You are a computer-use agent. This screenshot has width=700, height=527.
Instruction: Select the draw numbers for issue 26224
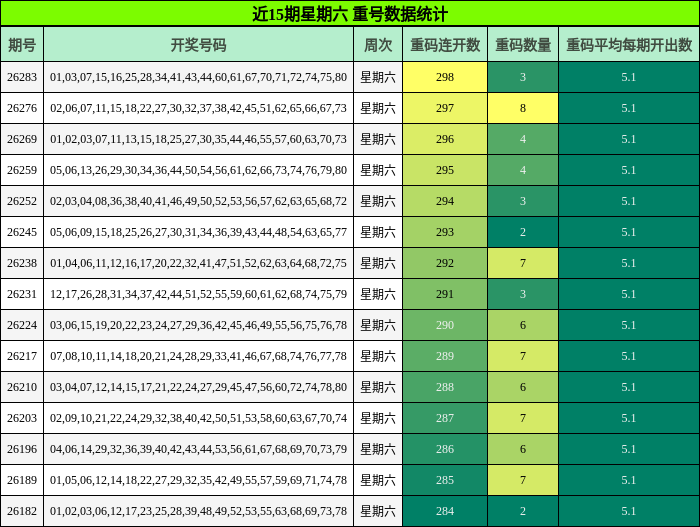199,325
